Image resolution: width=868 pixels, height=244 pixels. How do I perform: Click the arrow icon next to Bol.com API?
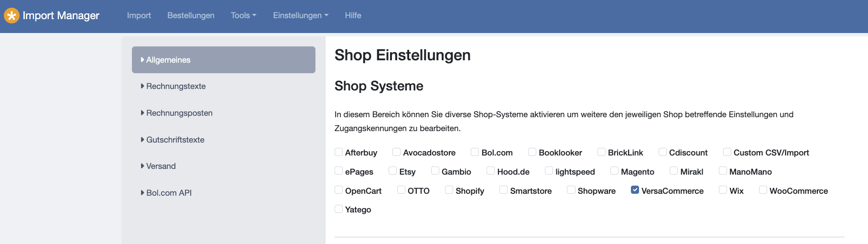142,193
